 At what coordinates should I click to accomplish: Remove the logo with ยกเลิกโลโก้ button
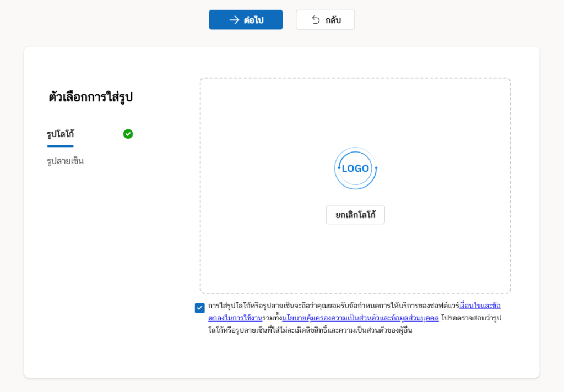pos(355,215)
